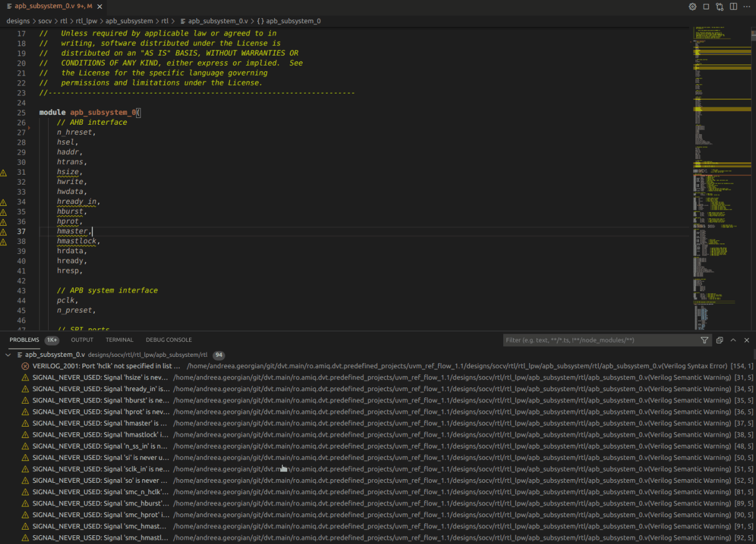Screen dimensions: 756x544
Task: Open the DEBUG CONSOLE tab
Action: click(169, 340)
